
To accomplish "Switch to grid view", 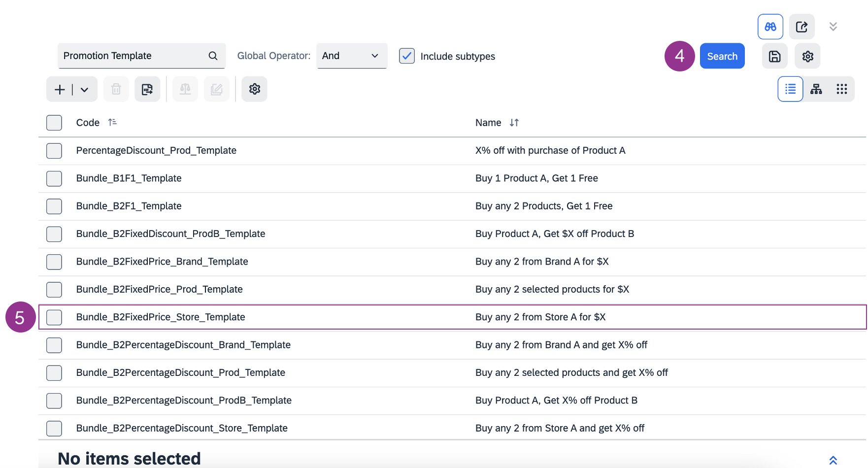I will (x=841, y=89).
